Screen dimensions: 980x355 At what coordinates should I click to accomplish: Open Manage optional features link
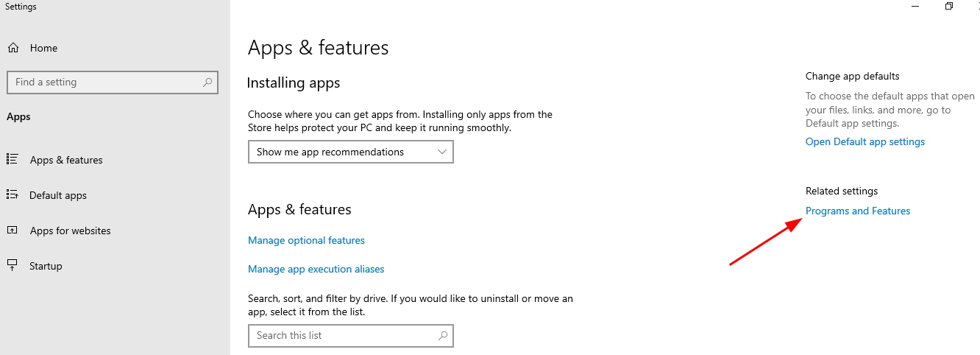(x=306, y=240)
